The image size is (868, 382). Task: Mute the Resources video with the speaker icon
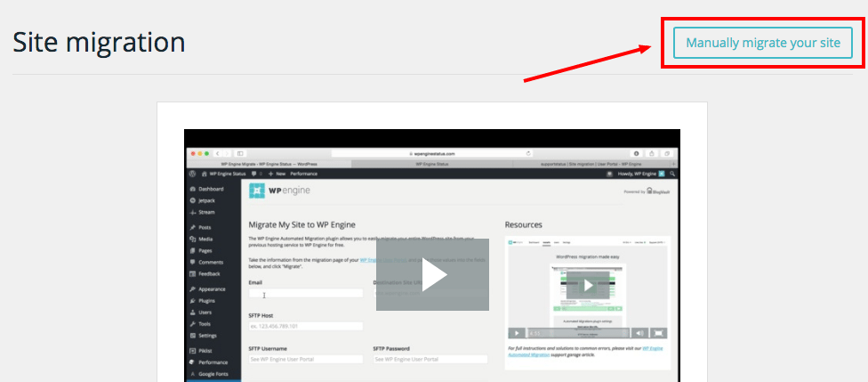[x=639, y=333]
